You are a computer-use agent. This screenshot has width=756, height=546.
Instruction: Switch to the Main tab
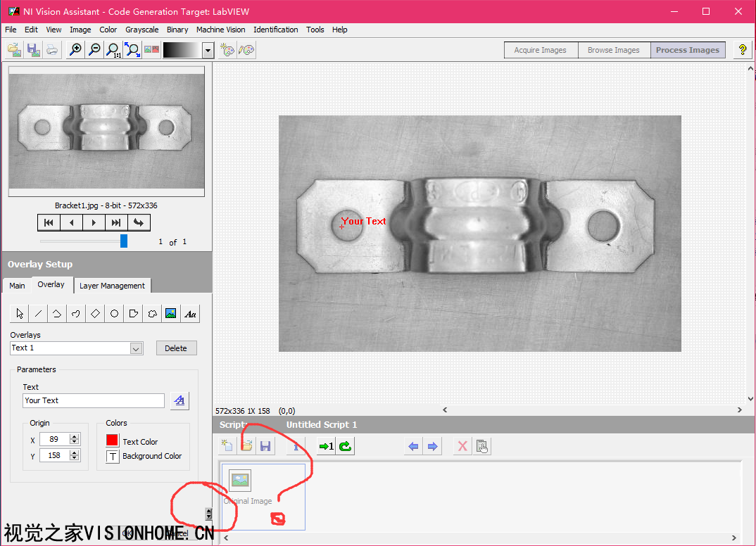click(17, 286)
